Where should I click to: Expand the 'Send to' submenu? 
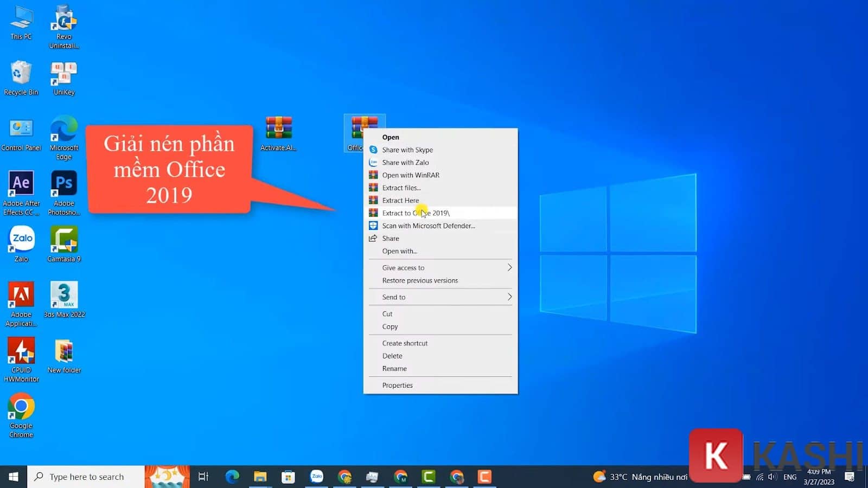pos(393,297)
